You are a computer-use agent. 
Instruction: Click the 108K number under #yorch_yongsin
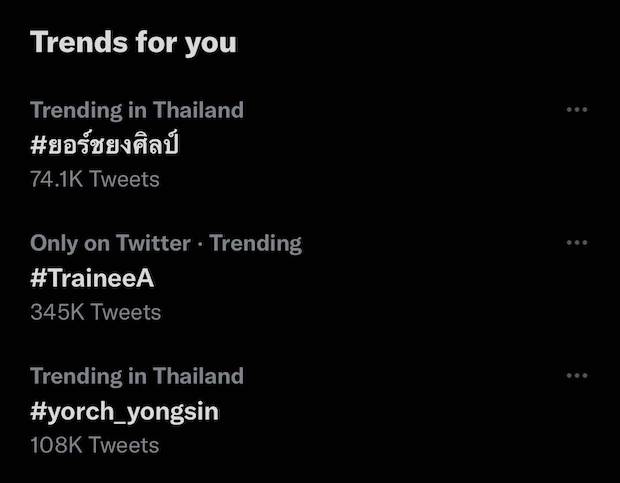(57, 445)
